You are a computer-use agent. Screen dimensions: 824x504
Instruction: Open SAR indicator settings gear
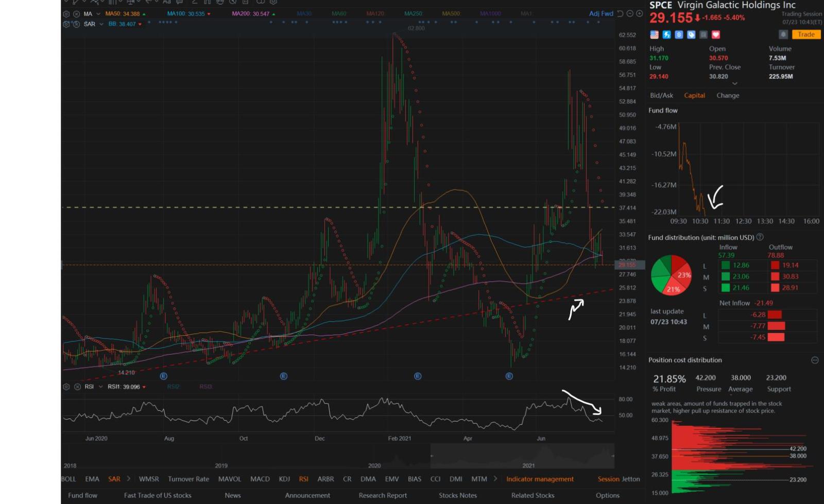[x=66, y=24]
